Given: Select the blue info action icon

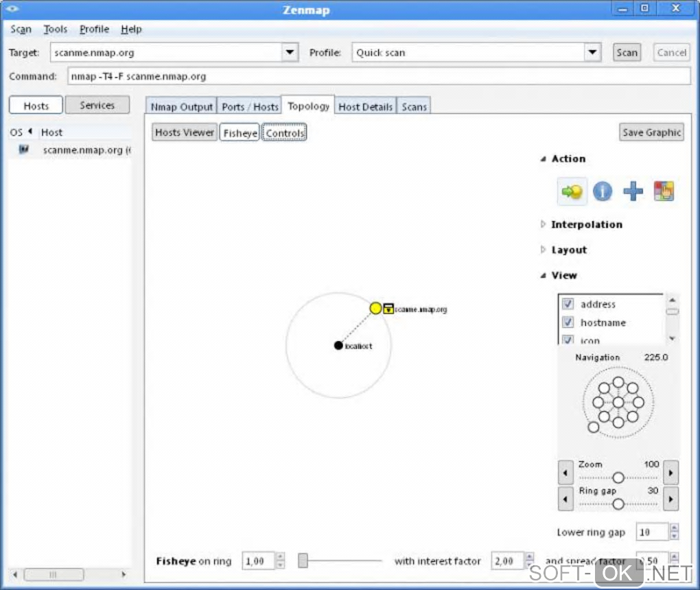Looking at the screenshot, I should pos(603,191).
